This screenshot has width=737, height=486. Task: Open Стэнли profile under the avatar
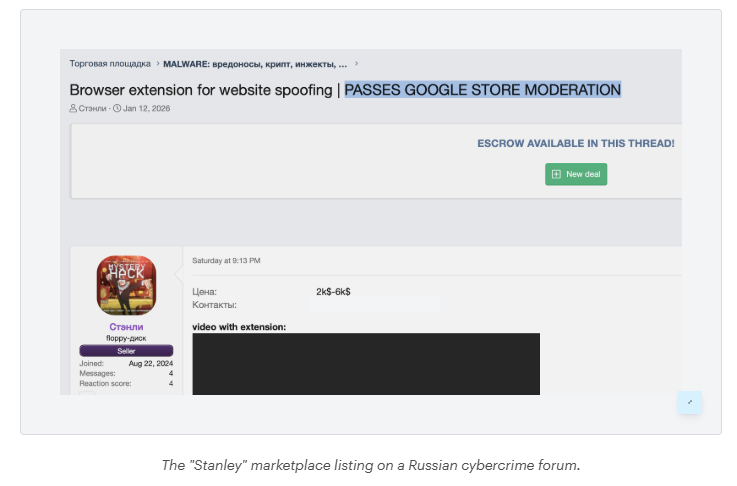126,327
